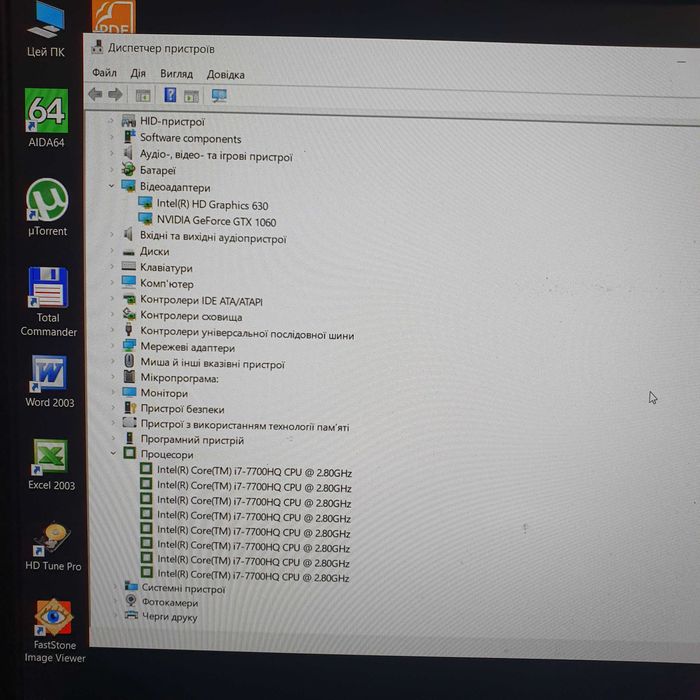Image resolution: width=700 pixels, height=700 pixels.
Task: Click the Forward arrow in the toolbar
Action: tap(115, 95)
